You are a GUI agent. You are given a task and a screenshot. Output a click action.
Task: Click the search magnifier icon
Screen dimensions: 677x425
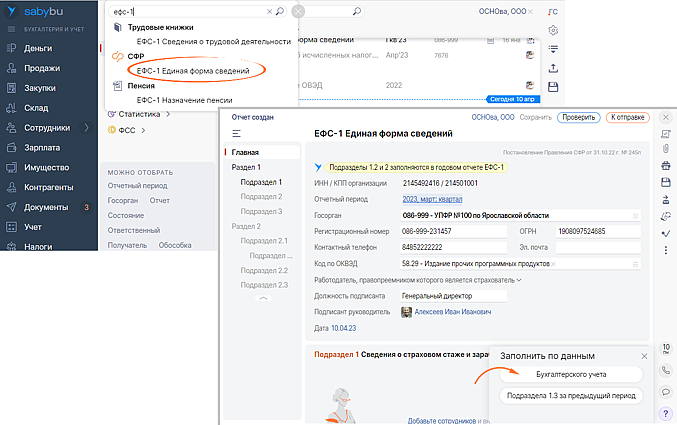pos(280,11)
